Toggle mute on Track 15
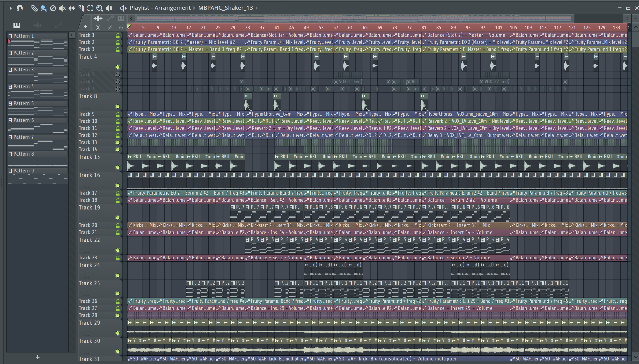 118,167
